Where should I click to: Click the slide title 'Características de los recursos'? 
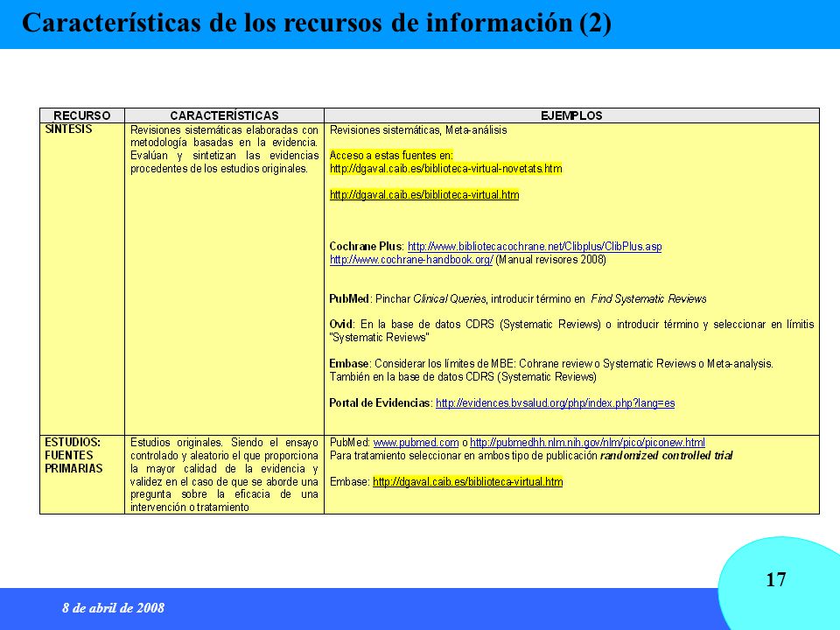tap(317, 23)
